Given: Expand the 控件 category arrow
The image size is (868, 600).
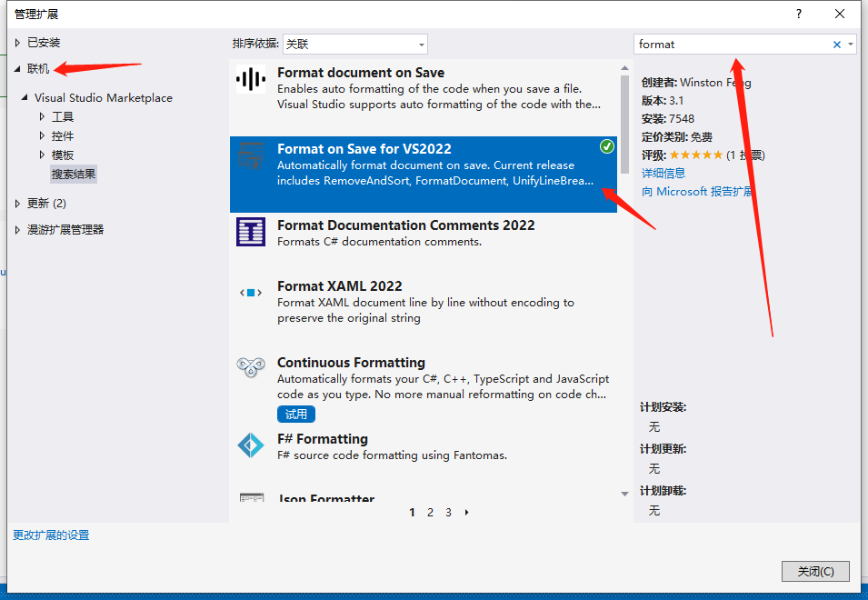Looking at the screenshot, I should click(x=42, y=135).
